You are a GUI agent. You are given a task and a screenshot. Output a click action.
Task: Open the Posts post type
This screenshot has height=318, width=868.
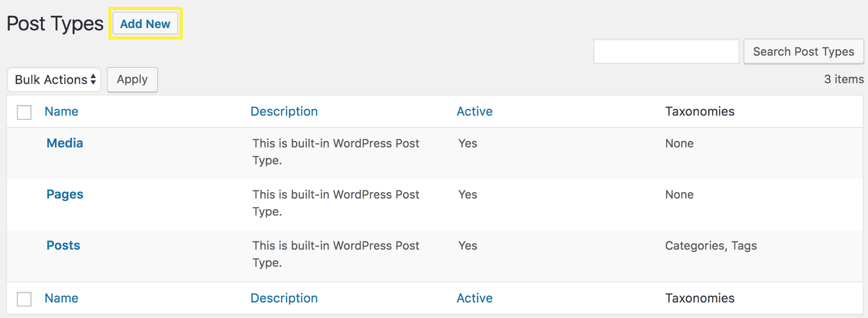pos(63,245)
